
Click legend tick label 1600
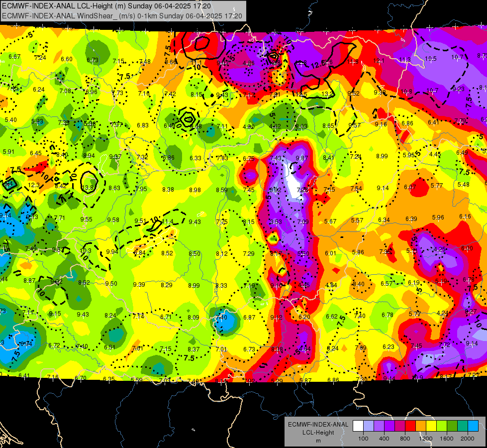coord(446,439)
